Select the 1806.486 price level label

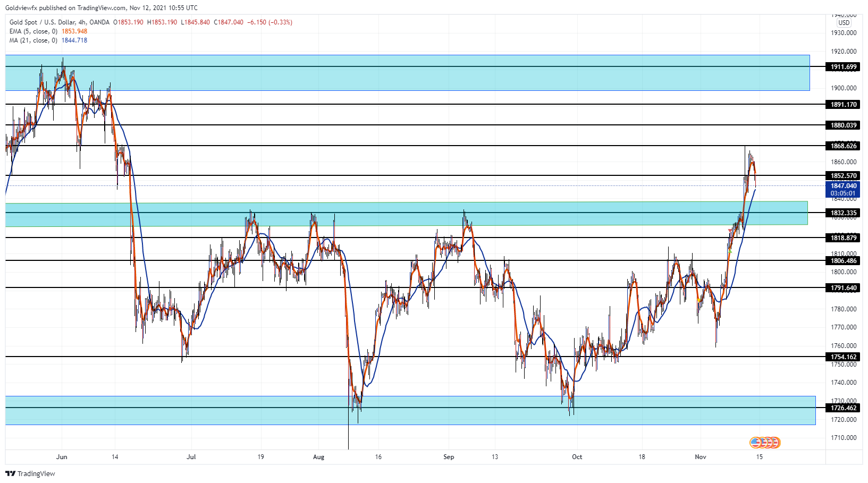pyautogui.click(x=843, y=261)
